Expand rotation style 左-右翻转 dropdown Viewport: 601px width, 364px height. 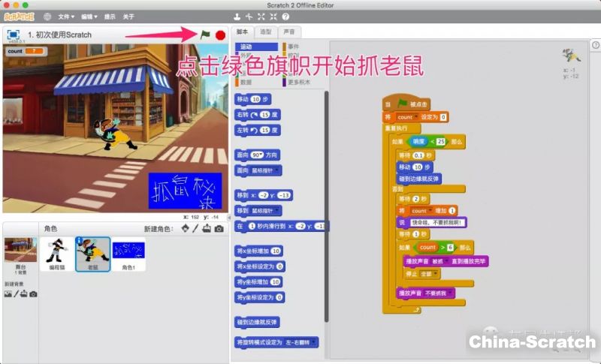[x=313, y=342]
